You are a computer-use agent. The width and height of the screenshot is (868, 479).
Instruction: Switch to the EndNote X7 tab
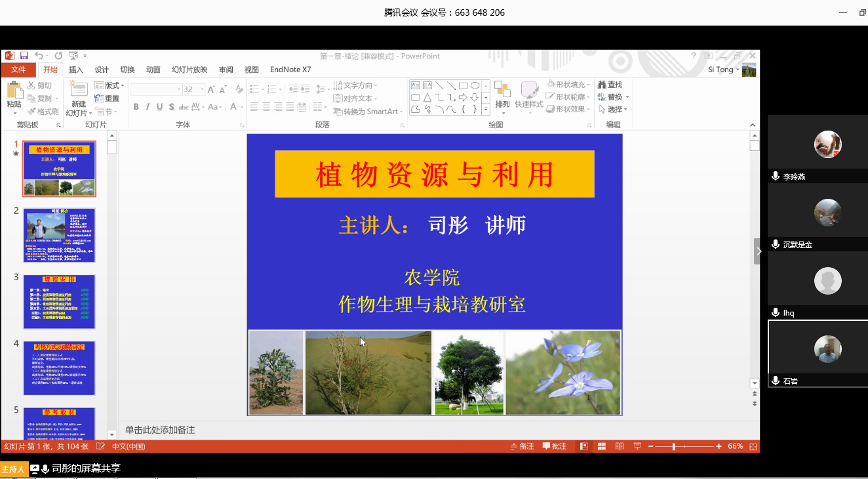point(290,70)
